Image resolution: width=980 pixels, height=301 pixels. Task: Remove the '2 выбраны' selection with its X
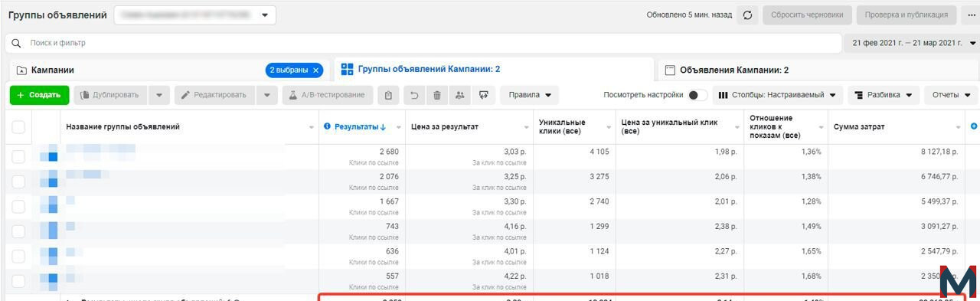pyautogui.click(x=316, y=70)
